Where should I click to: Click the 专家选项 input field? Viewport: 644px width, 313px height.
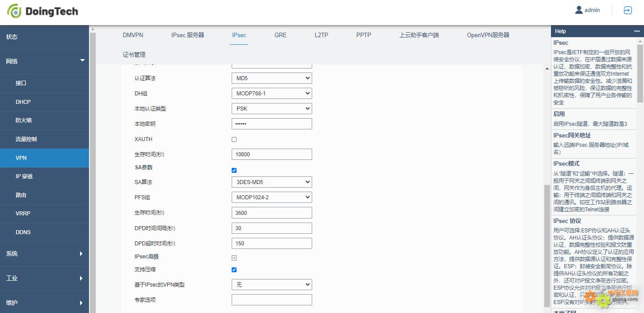[272, 300]
